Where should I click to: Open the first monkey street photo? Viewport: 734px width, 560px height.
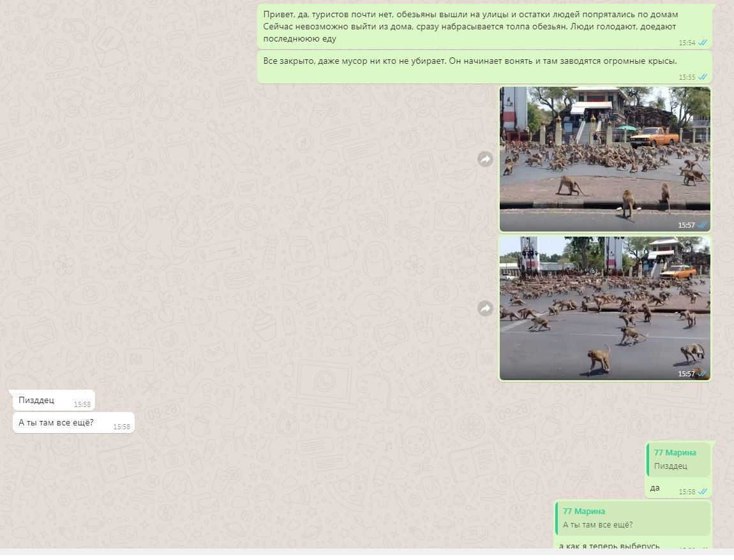pos(605,159)
